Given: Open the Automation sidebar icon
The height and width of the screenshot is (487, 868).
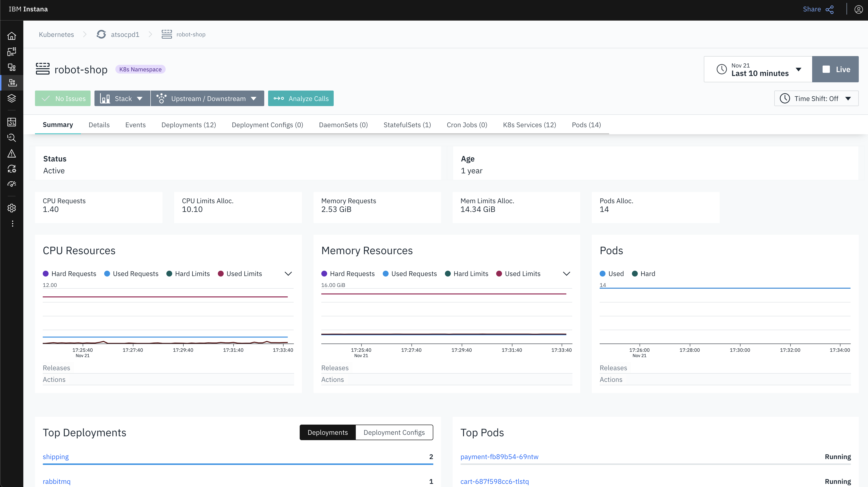Looking at the screenshot, I should pyautogui.click(x=12, y=169).
